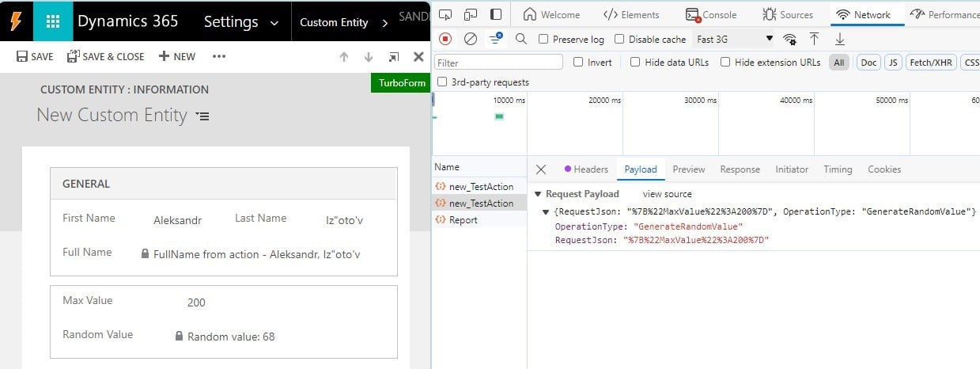Click the Max Value field showing 200
980x369 pixels.
pyautogui.click(x=196, y=302)
